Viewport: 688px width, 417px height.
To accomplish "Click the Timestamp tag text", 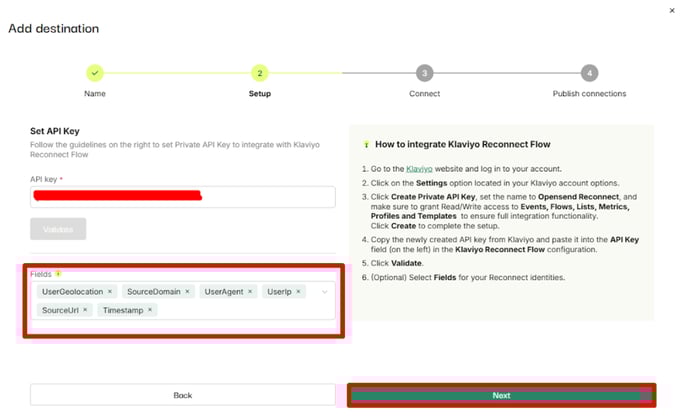I will (123, 310).
